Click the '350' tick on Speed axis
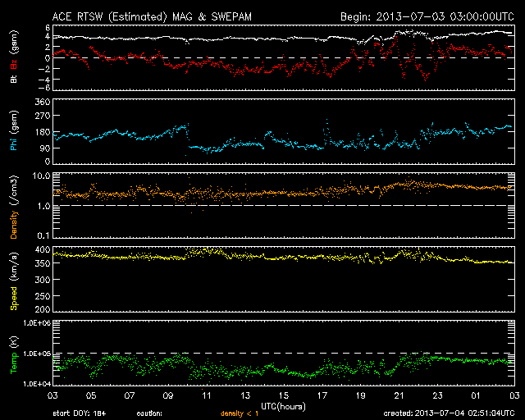Viewport: 525px width, 420px height. click(43, 263)
